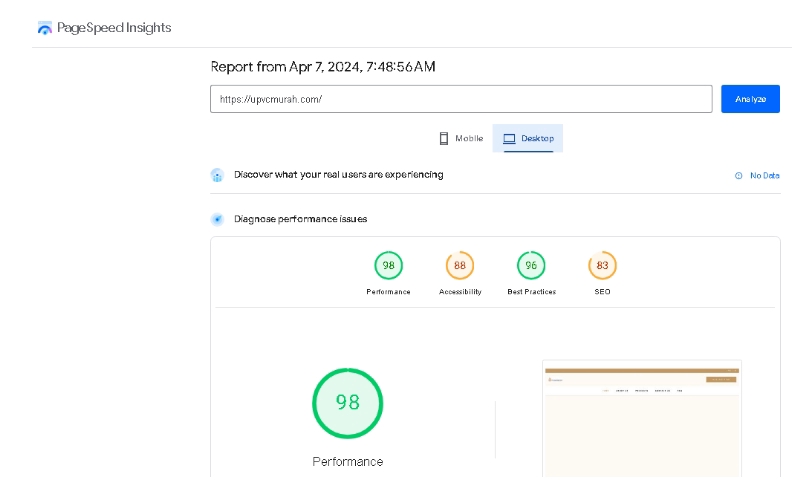Select the SEO 83 score gauge
Screen dimensions: 792x503
click(x=602, y=265)
